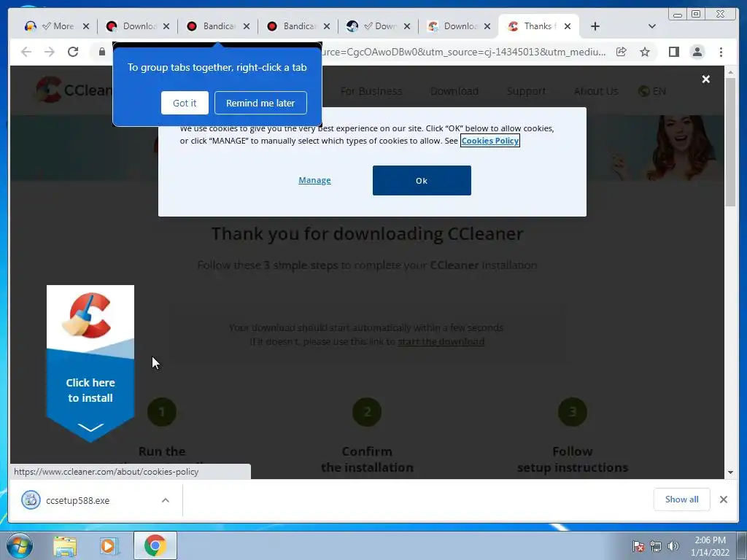Launch Windows Media Player from taskbar
This screenshot has height=560, width=747.
[x=109, y=545]
